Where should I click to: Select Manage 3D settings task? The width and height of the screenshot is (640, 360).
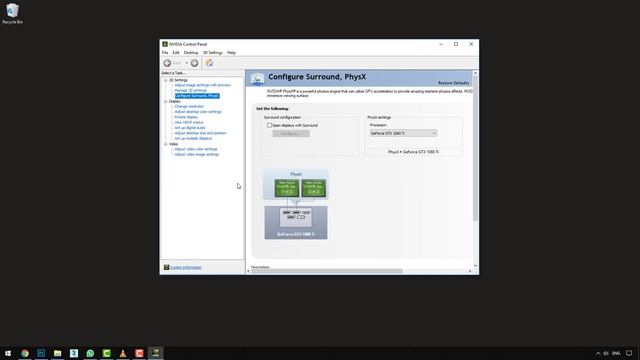coord(191,90)
